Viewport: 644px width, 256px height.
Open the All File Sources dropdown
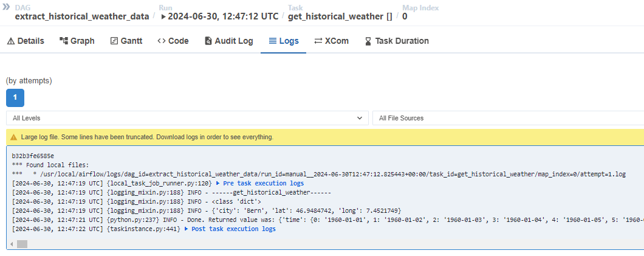(x=508, y=118)
